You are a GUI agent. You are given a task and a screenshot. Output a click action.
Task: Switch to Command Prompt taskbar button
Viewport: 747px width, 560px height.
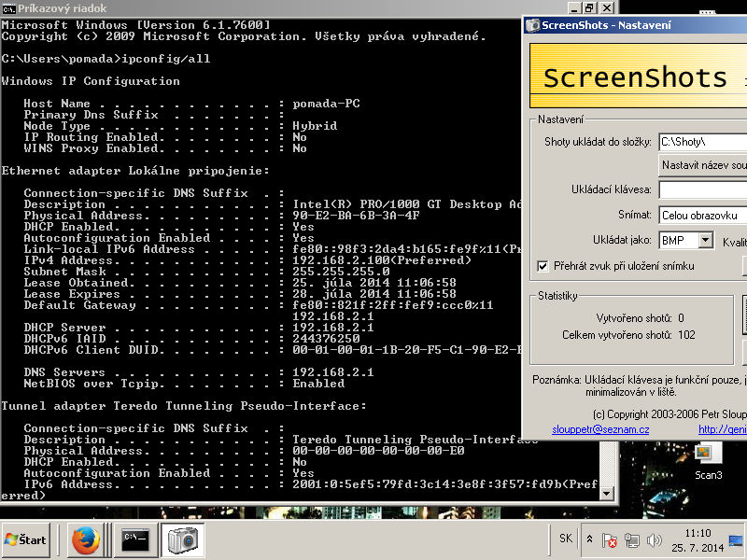134,540
